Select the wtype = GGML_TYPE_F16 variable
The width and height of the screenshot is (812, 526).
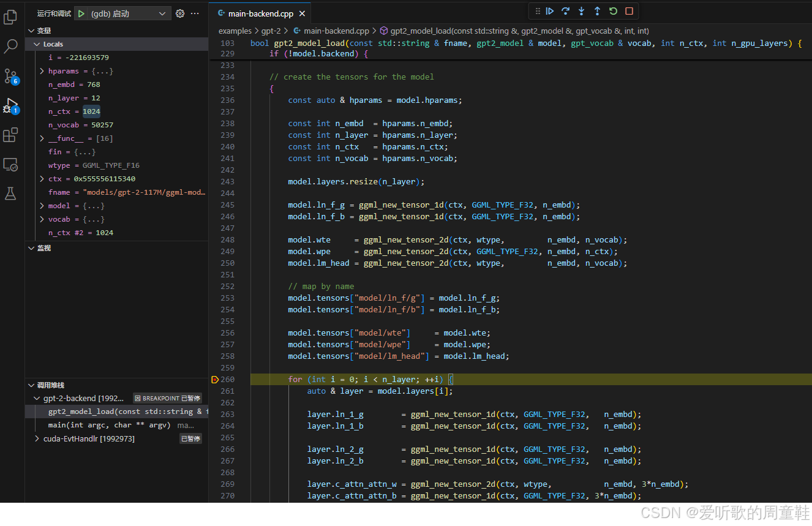[116, 165]
